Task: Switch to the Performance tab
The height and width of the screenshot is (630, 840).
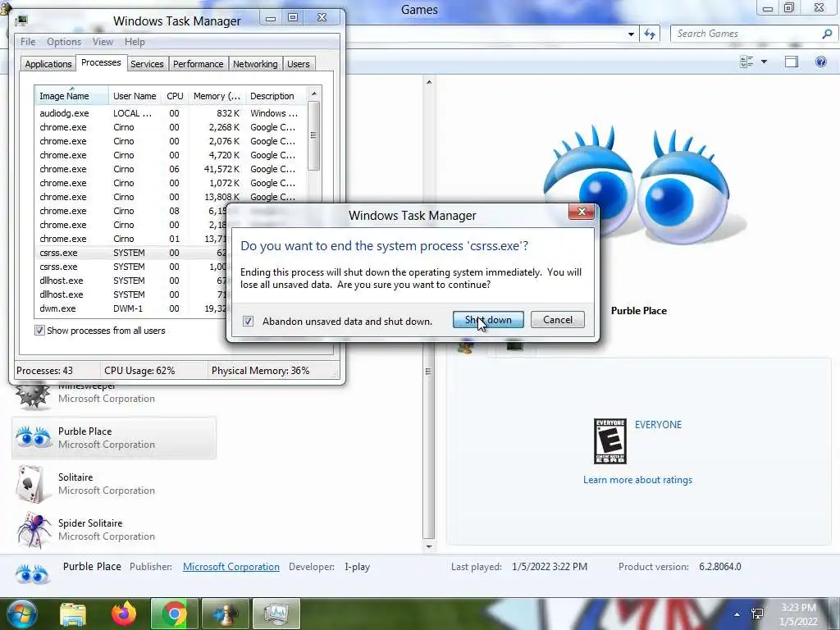Action: [198, 64]
